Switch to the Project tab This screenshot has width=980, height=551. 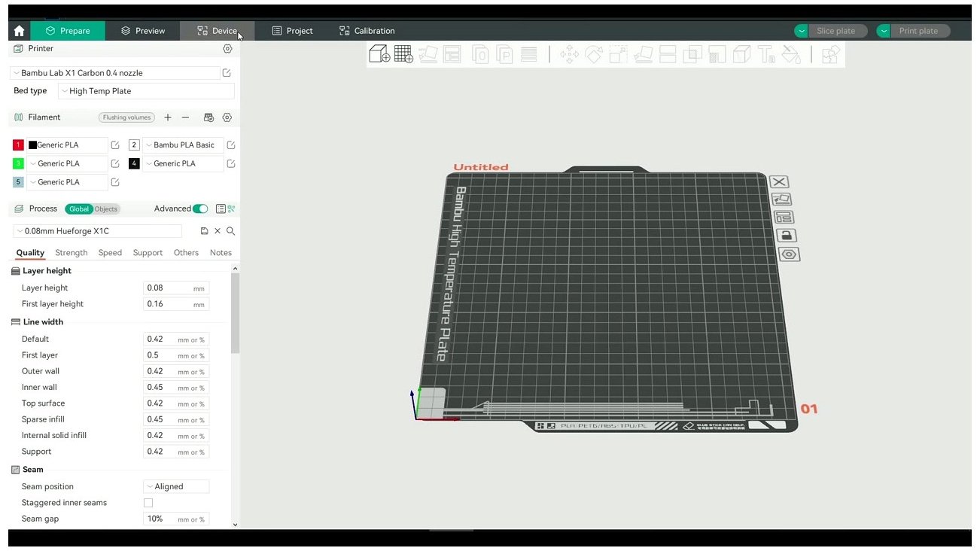(x=292, y=31)
